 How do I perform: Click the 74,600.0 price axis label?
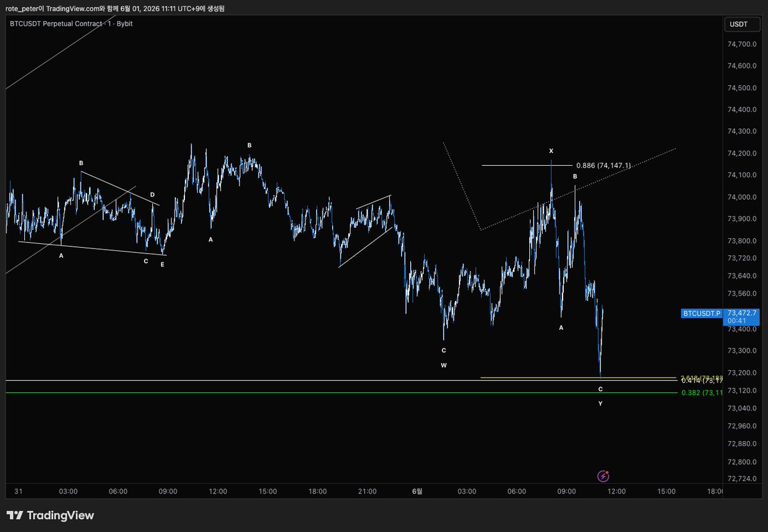tap(741, 66)
